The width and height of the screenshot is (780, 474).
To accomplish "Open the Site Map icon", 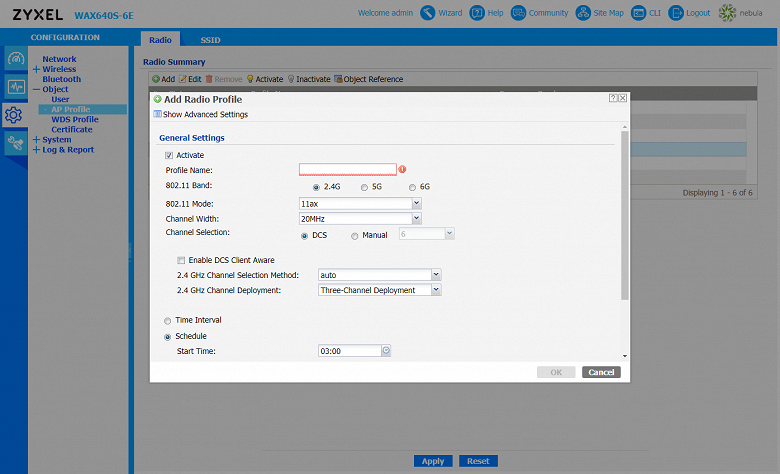I will (x=585, y=13).
